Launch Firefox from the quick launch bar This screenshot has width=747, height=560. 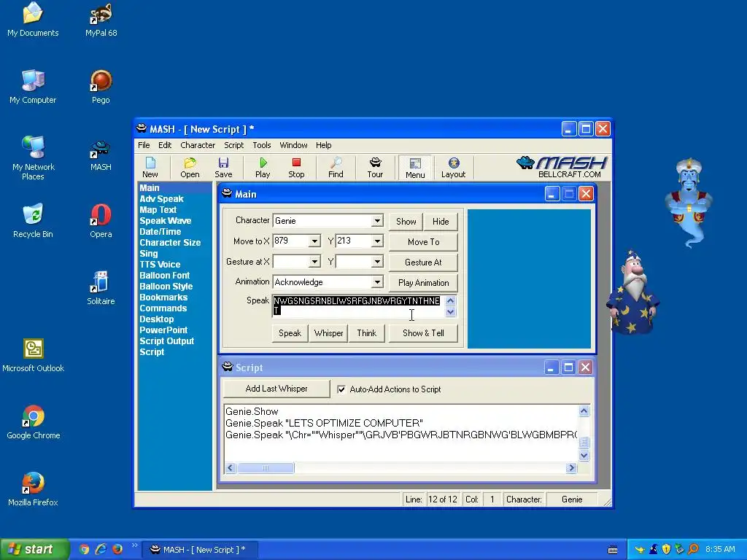(x=117, y=550)
